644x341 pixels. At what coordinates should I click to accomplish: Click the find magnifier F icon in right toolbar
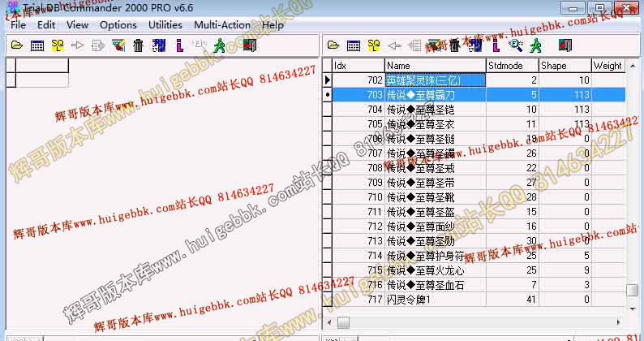(516, 45)
